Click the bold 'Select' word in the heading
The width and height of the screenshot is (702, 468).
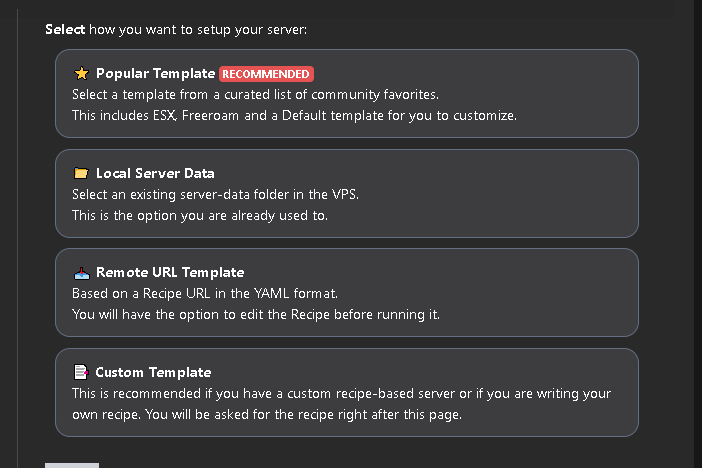[x=64, y=29]
